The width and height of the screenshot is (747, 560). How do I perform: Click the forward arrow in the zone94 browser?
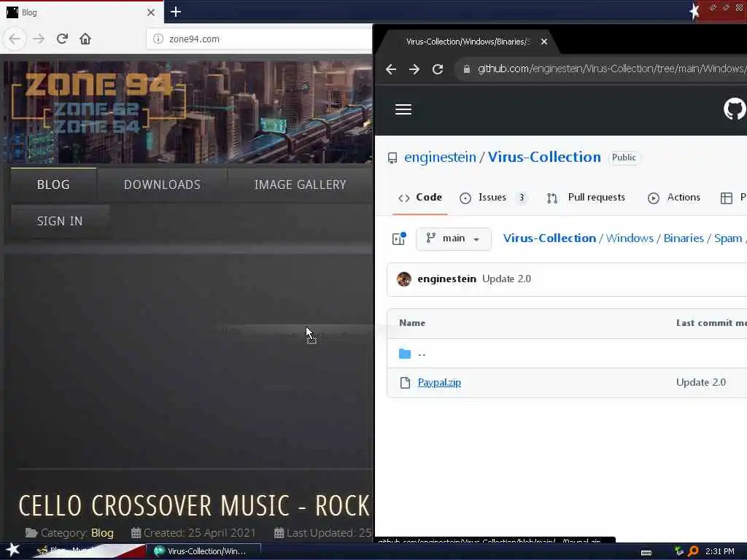tap(39, 39)
